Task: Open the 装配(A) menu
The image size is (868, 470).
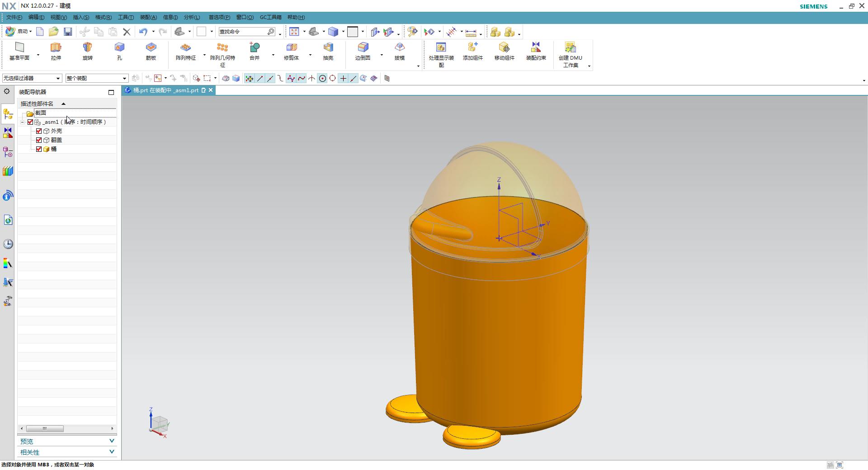Action: click(148, 17)
